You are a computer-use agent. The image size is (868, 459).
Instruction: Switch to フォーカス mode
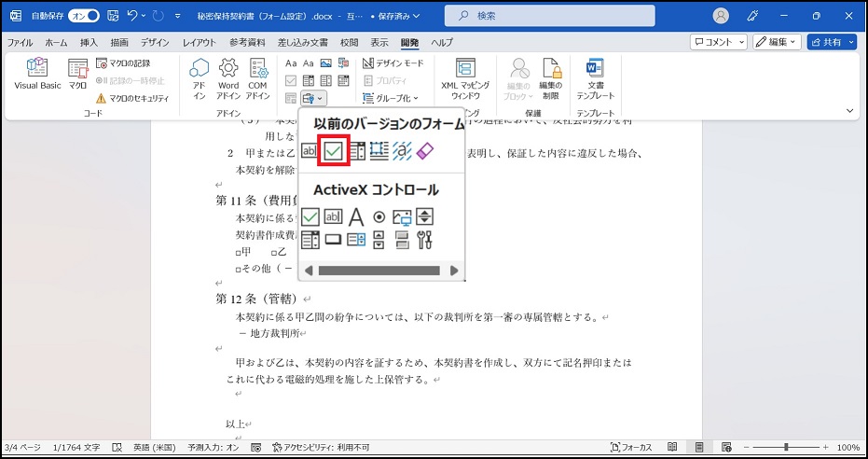[x=630, y=448]
